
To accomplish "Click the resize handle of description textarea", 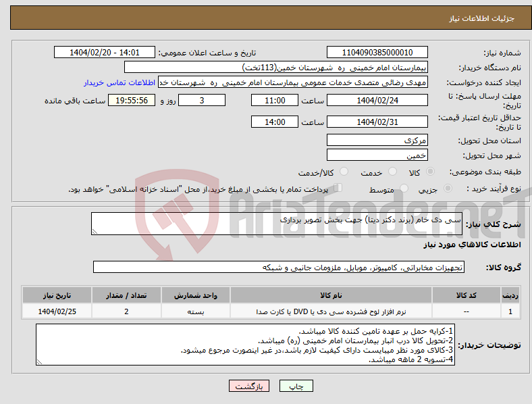I will click(x=95, y=232).
